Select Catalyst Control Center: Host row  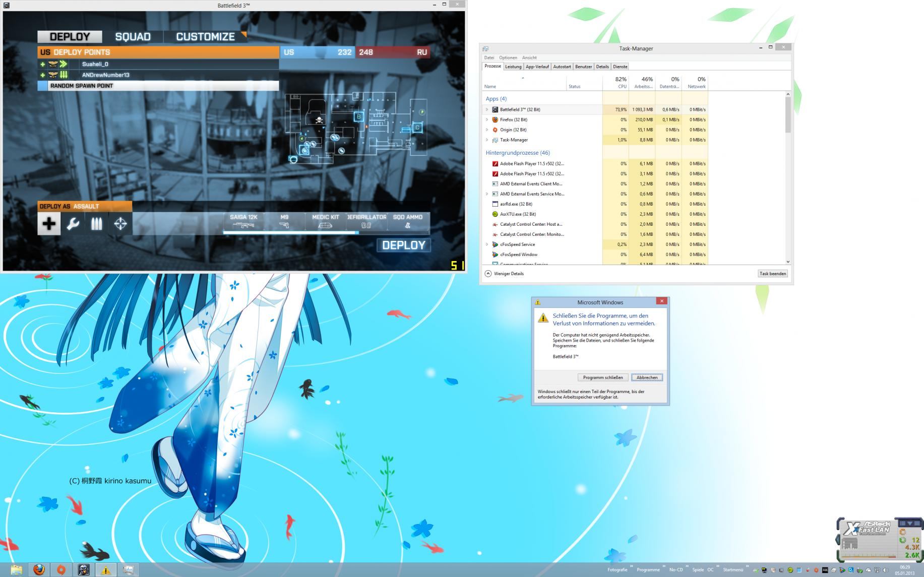(595, 224)
